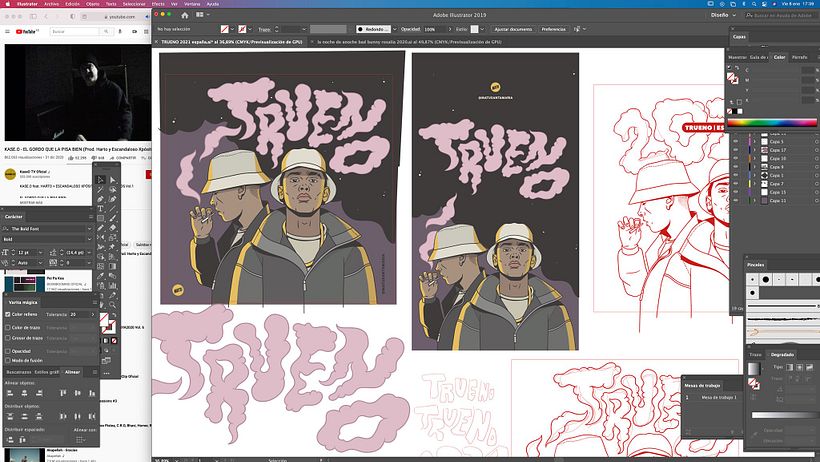Viewport: 820px width, 462px height.
Task: Enable the Opacidad checkbox in Varita mágica
Action: tap(8, 351)
